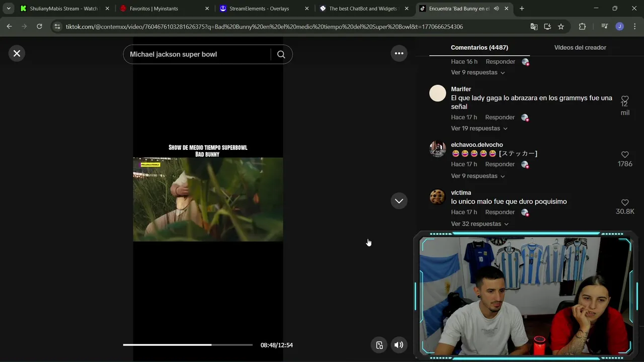Go back with browser back arrow
The height and width of the screenshot is (362, 644).
pyautogui.click(x=9, y=27)
